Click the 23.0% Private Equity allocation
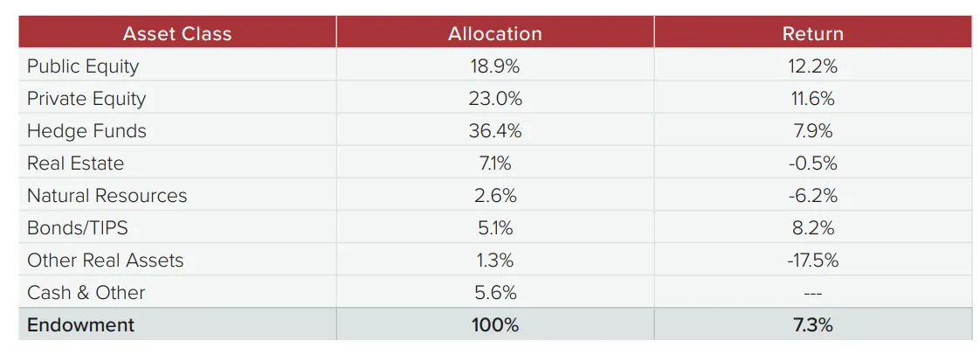 pos(495,99)
